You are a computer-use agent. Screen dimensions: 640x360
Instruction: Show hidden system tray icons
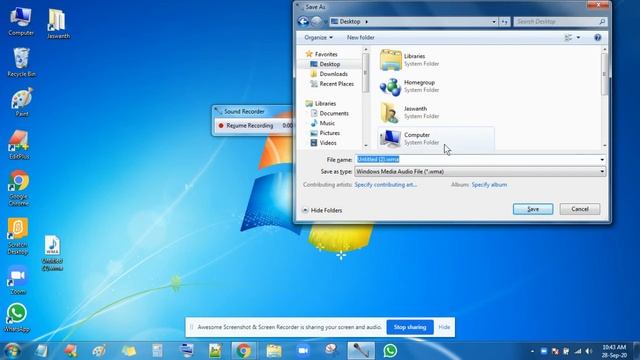532,351
